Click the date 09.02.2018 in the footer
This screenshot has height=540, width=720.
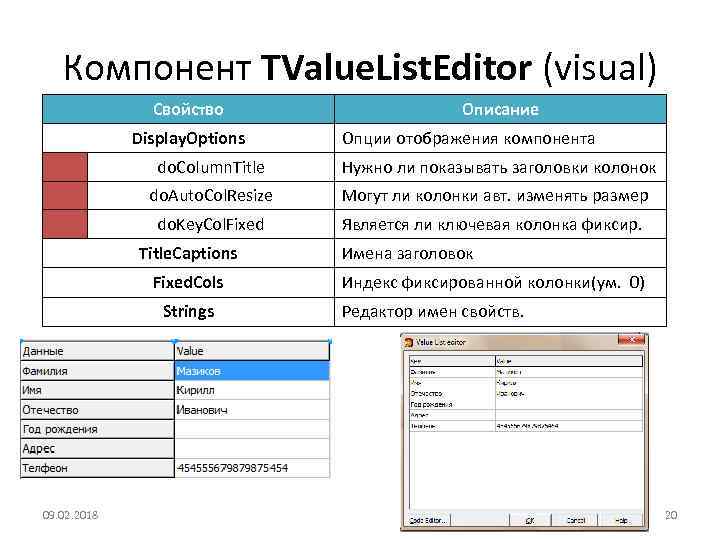pos(70,515)
